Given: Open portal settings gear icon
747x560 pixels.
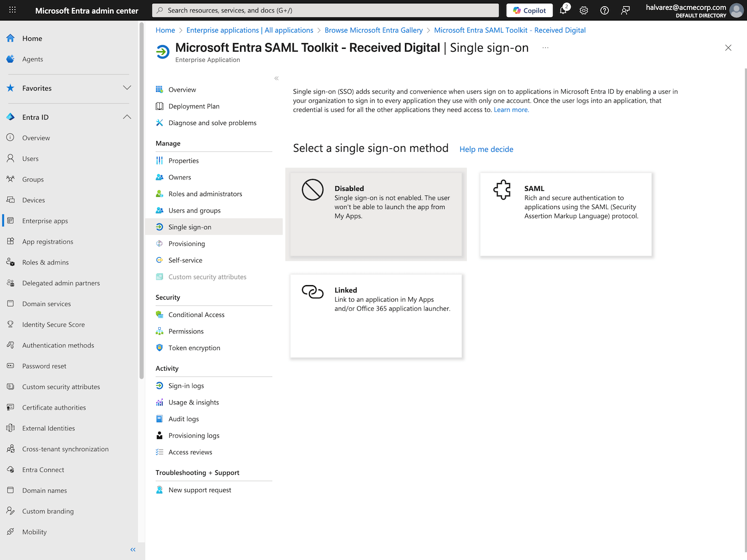Looking at the screenshot, I should click(584, 10).
